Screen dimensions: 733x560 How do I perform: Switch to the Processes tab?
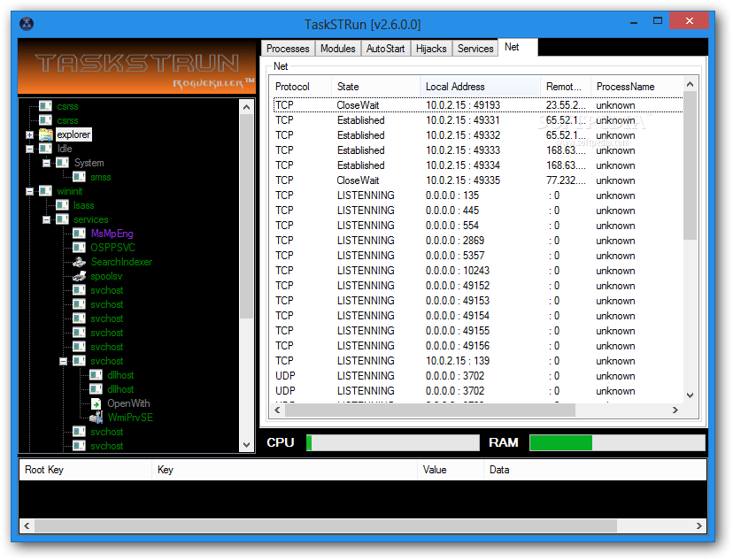(288, 49)
